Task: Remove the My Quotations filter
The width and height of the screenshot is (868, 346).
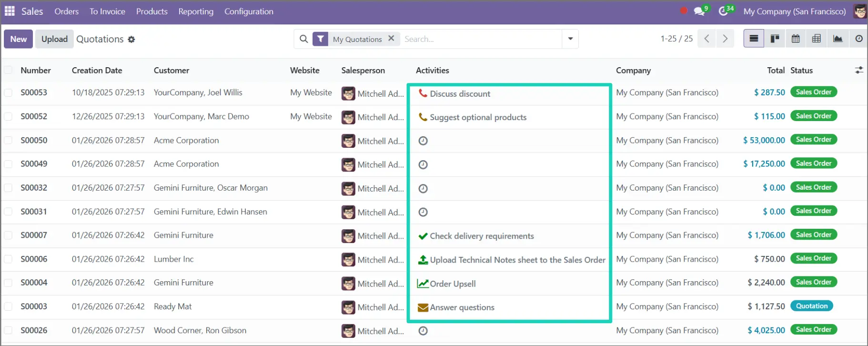Action: pos(391,39)
